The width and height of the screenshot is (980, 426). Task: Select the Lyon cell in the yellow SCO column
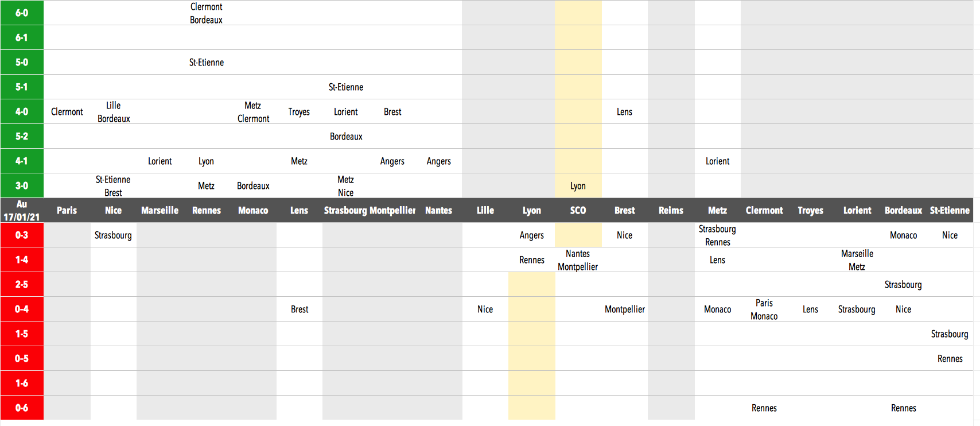pos(578,186)
